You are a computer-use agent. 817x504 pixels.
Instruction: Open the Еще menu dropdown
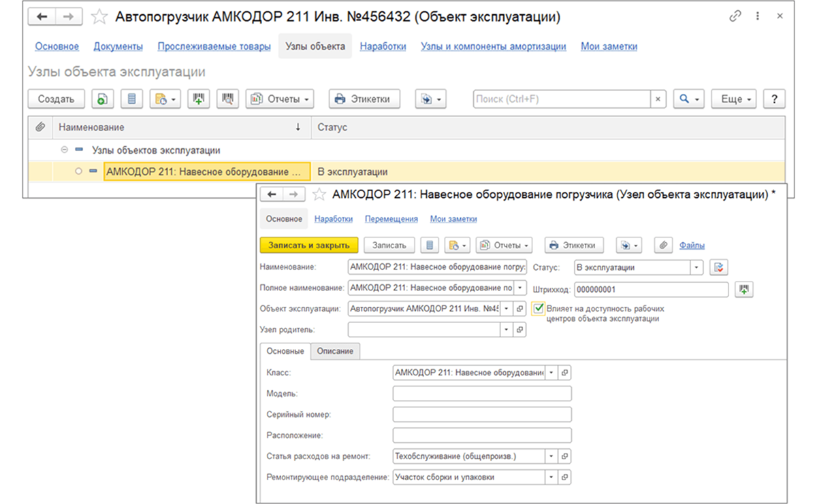click(x=734, y=99)
